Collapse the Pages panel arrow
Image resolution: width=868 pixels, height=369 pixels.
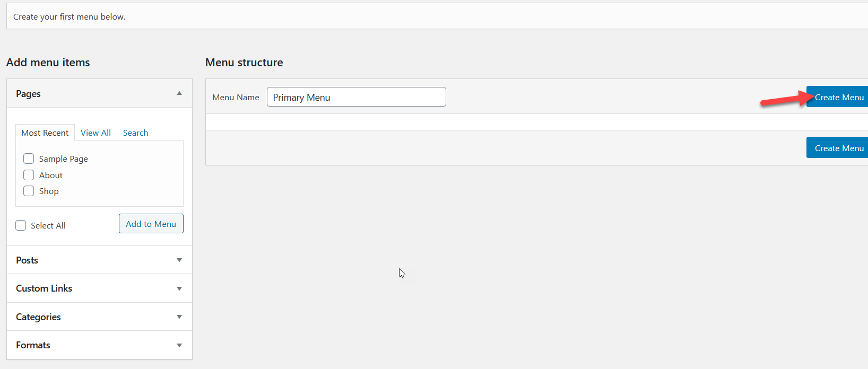(179, 93)
